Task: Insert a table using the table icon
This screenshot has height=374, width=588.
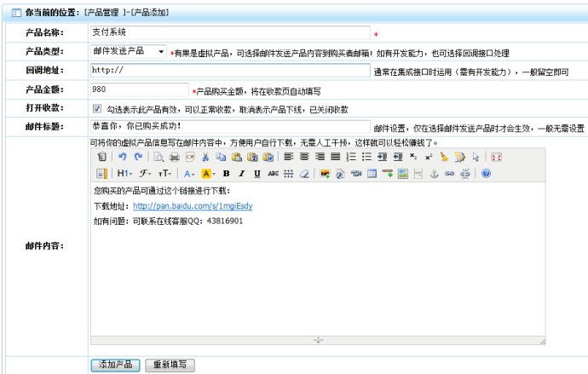Action: 372,173
